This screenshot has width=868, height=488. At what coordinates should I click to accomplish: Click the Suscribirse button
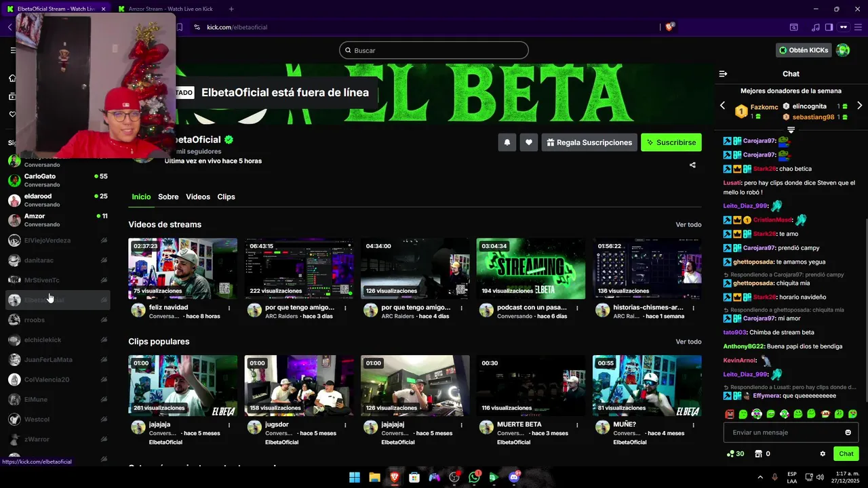pyautogui.click(x=671, y=142)
